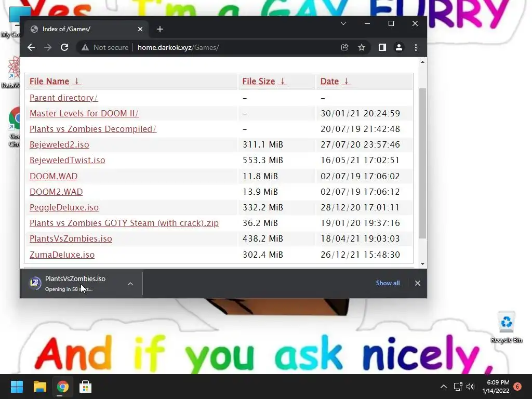Open Master Levels for DOOM II folder
532x399 pixels.
[84, 113]
